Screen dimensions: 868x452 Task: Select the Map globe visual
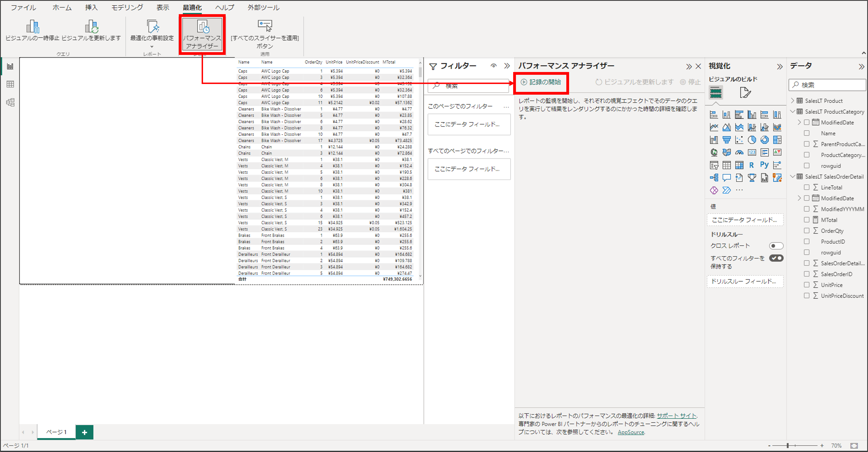click(x=714, y=152)
